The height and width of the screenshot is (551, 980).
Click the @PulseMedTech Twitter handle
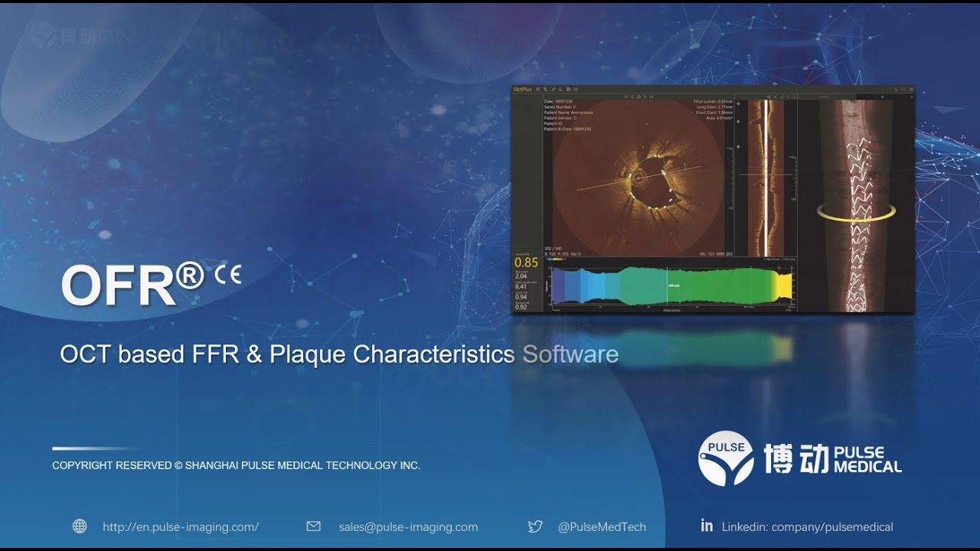[x=602, y=527]
